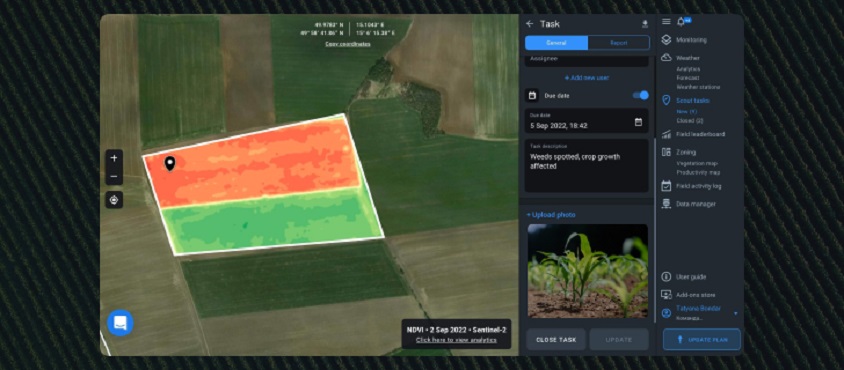Open Monitoring in the sidebar

(x=692, y=40)
